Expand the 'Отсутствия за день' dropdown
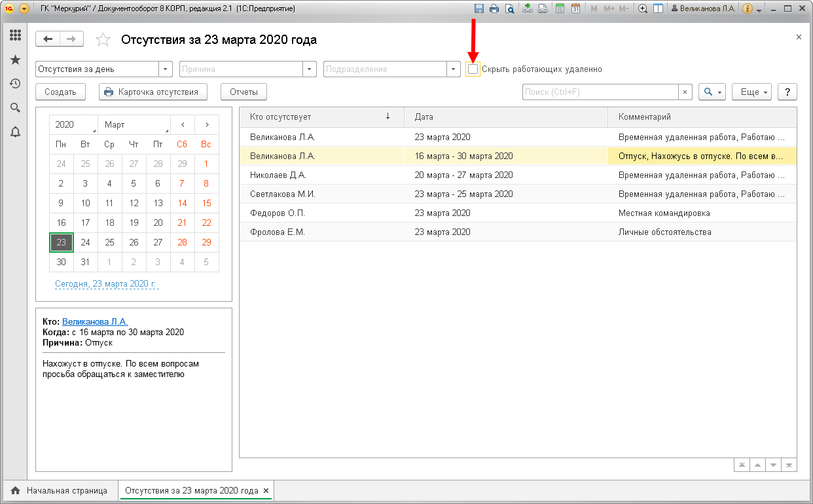Viewport: 813px width, 504px height. (166, 69)
